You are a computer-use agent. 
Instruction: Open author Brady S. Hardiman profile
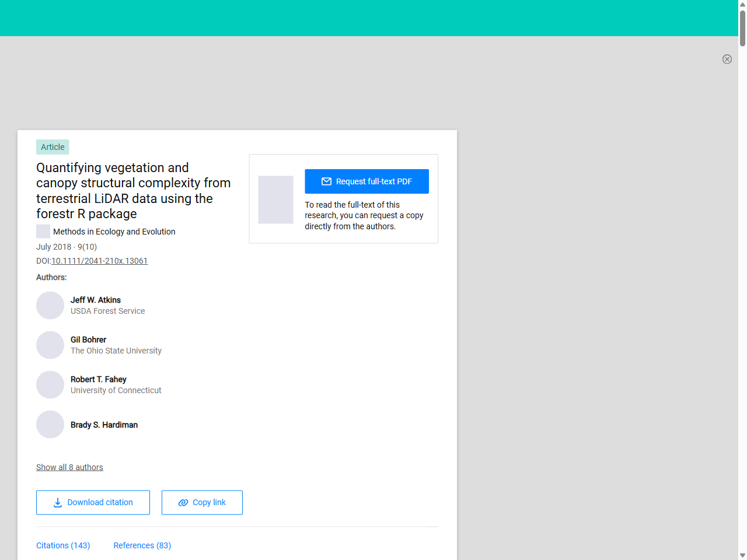coord(104,425)
